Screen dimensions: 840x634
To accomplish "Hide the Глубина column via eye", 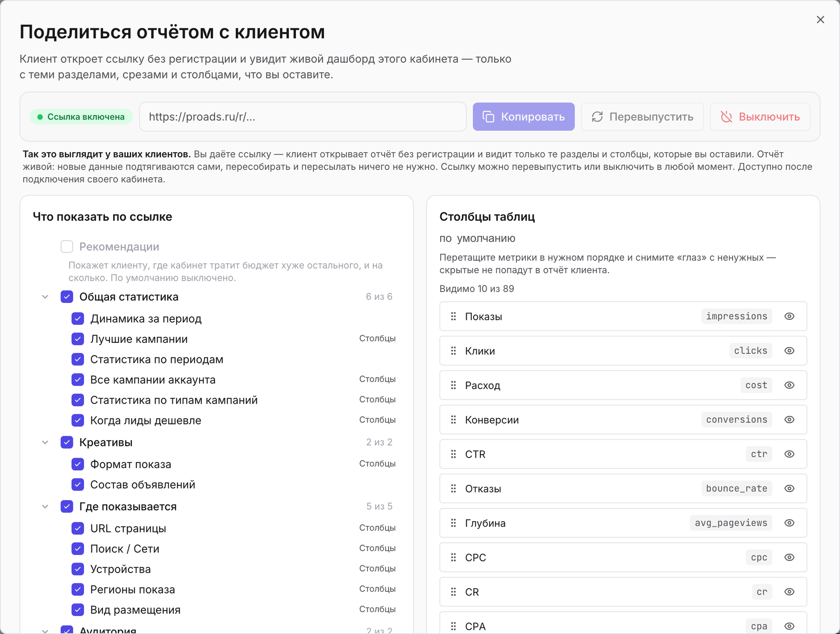I will tap(789, 523).
